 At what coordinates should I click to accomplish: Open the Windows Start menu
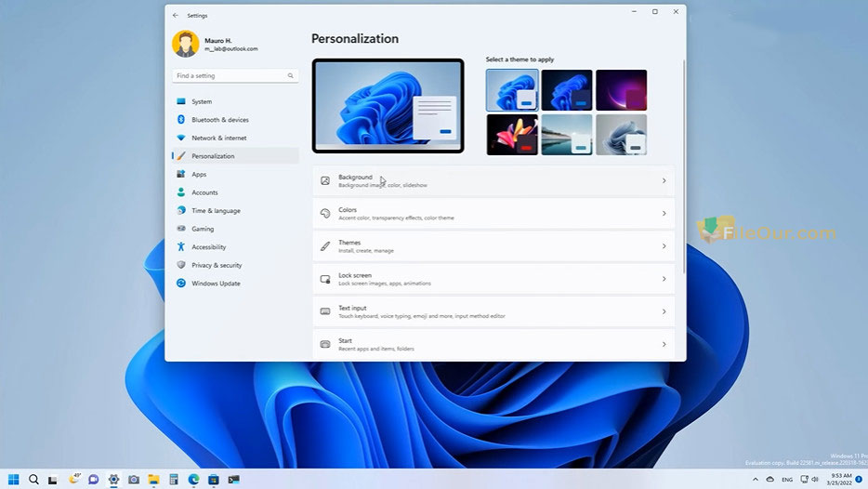point(14,480)
